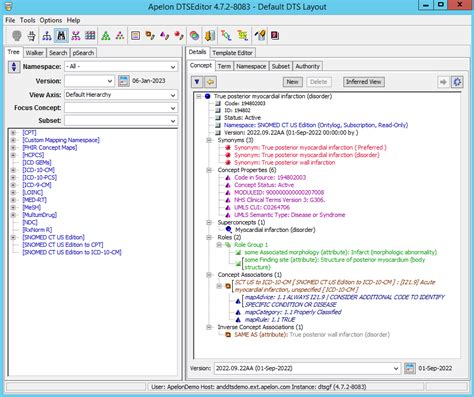This screenshot has height=397, width=474.
Task: Switch to the Walker tab
Action: 34,53
